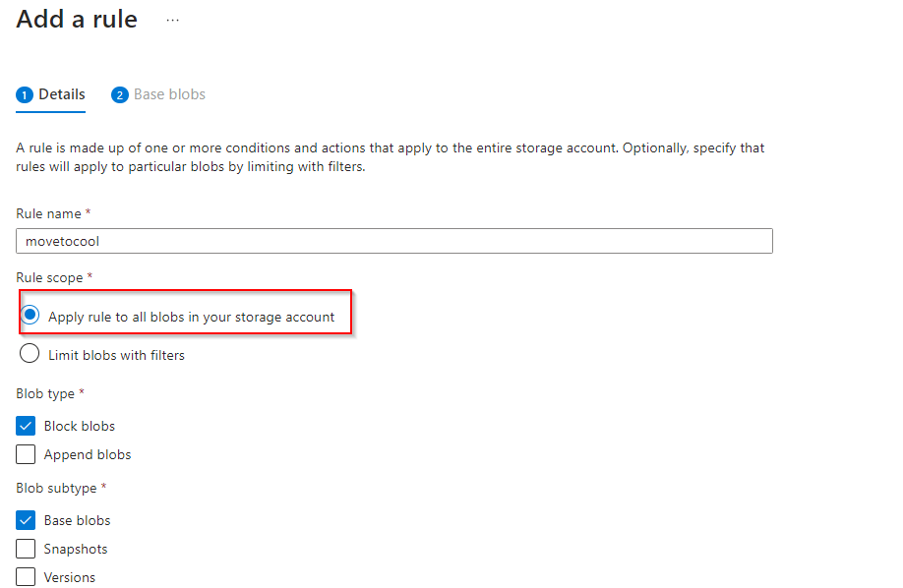903x588 pixels.
Task: Click the rule description paragraph text
Action: tap(390, 157)
